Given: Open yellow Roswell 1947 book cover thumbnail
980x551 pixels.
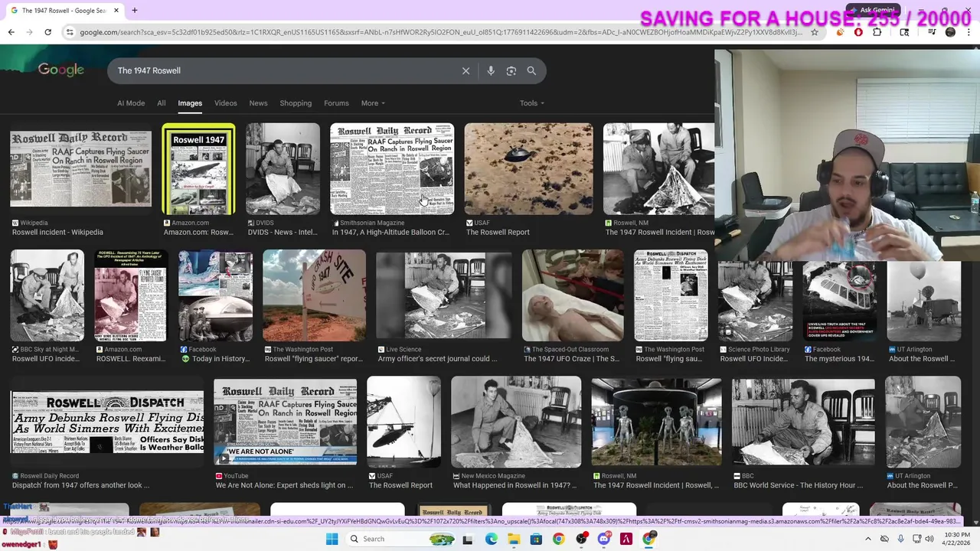Looking at the screenshot, I should pos(198,168).
